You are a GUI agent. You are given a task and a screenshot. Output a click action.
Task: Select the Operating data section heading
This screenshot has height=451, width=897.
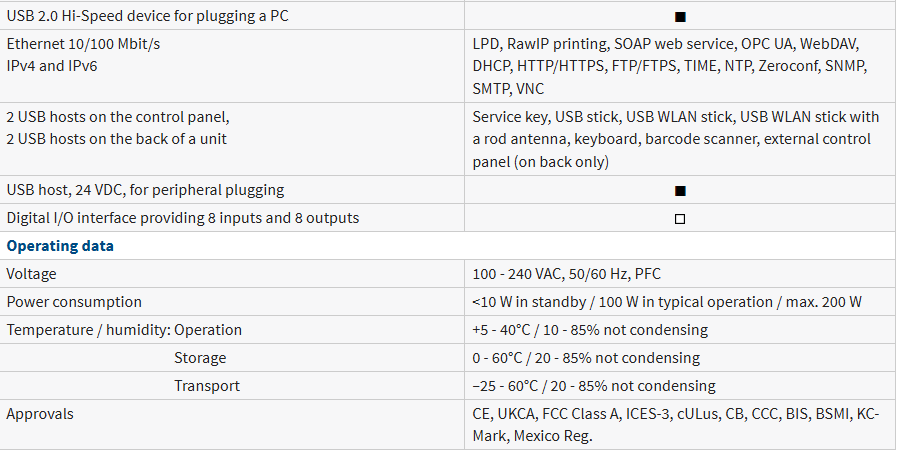tap(60, 246)
